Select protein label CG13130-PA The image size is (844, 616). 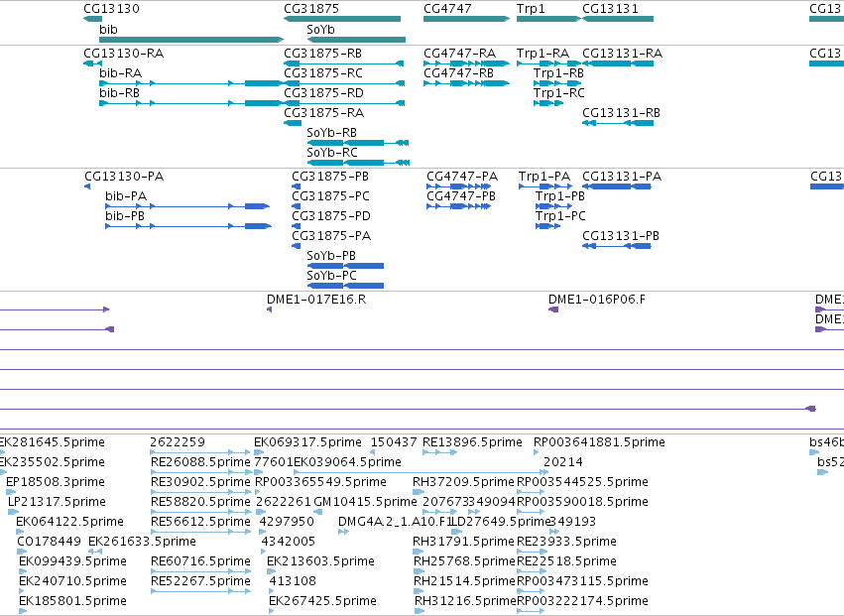click(124, 177)
